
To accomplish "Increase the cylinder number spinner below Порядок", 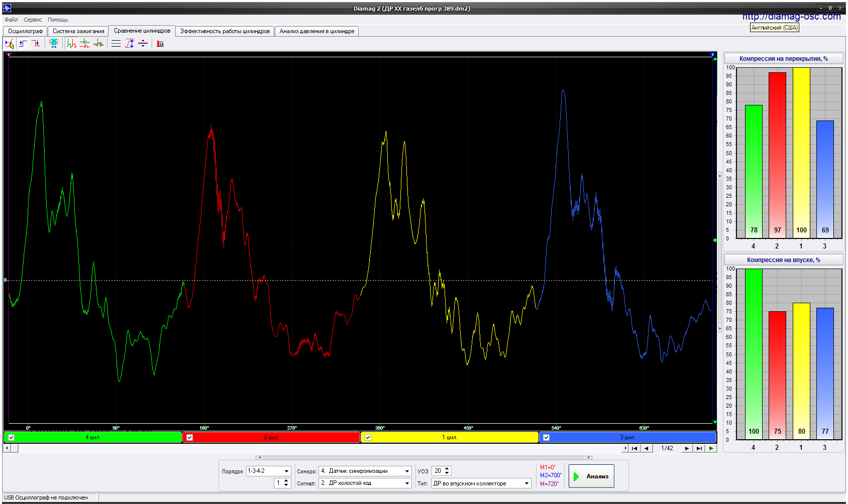I will pos(286,481).
